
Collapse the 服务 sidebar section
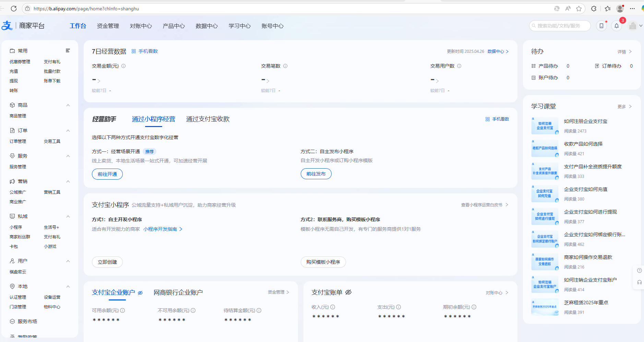[68, 156]
